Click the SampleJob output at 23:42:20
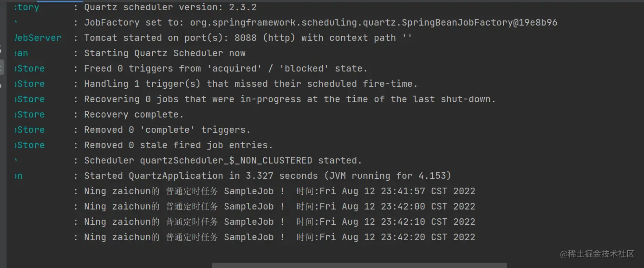The width and height of the screenshot is (644, 268). point(280,237)
